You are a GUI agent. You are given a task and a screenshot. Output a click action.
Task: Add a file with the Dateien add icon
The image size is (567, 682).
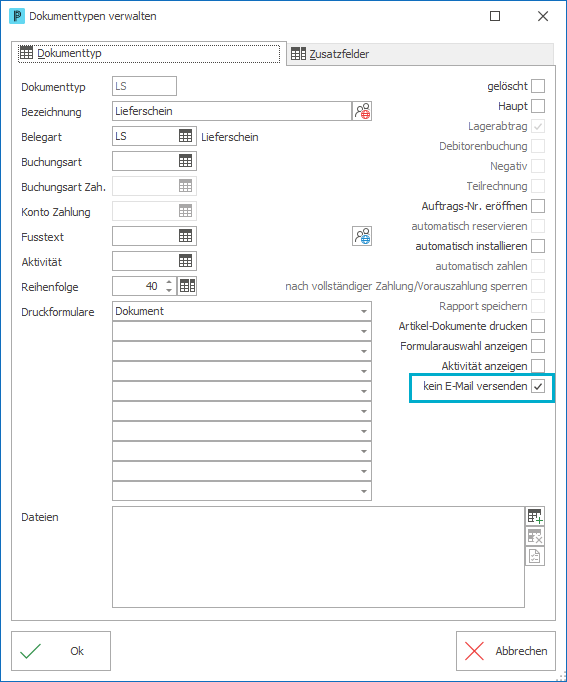tap(535, 516)
